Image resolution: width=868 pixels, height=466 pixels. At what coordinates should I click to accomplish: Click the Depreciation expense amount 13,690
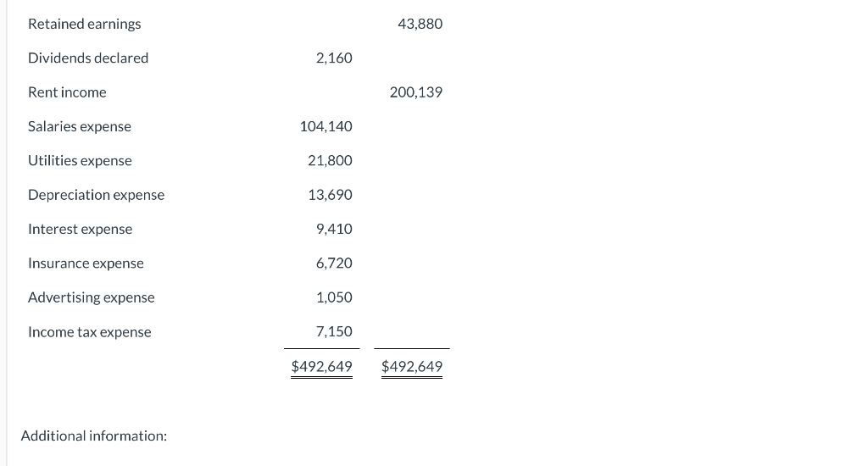(330, 195)
